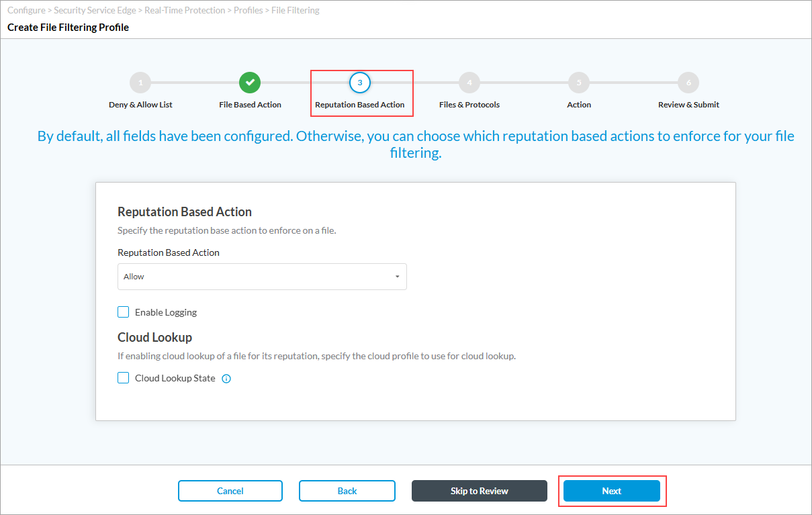Select the Deny & Allow List step label
Screen dimensions: 812x515
point(140,105)
